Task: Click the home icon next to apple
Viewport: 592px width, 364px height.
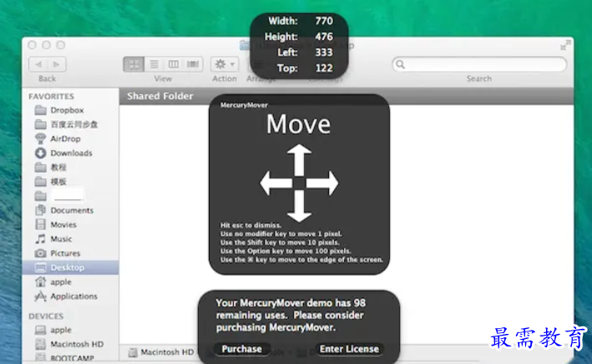Action: 40,281
